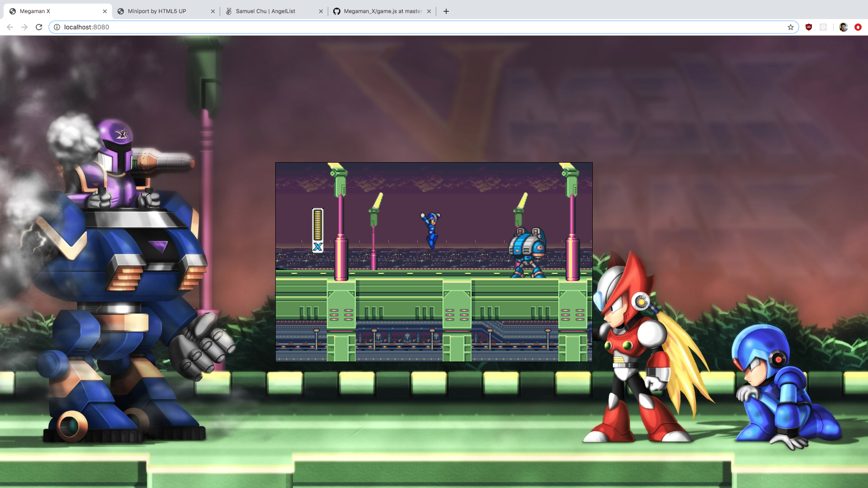Image resolution: width=868 pixels, height=488 pixels.
Task: Open the Chrome profile avatar
Action: [844, 27]
